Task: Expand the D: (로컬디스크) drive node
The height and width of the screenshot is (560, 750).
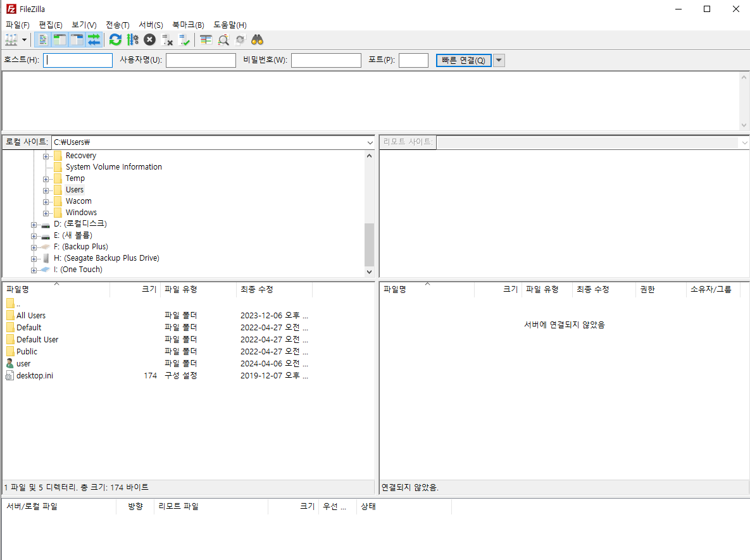Action: click(x=34, y=225)
